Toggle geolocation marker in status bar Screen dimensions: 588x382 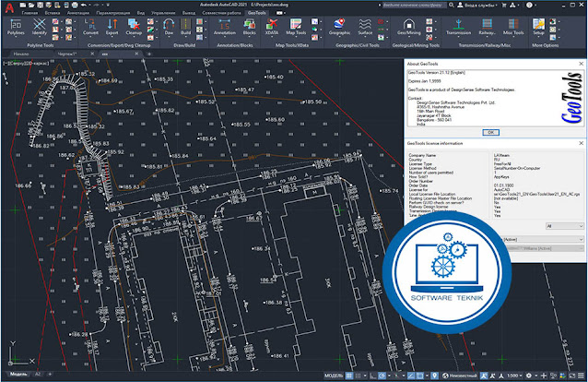click(x=434, y=376)
